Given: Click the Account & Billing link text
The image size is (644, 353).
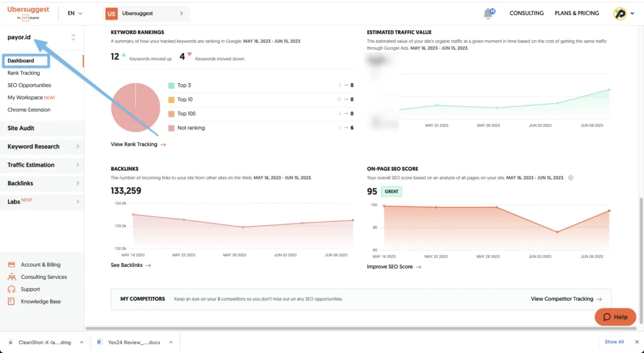Looking at the screenshot, I should (x=41, y=265).
